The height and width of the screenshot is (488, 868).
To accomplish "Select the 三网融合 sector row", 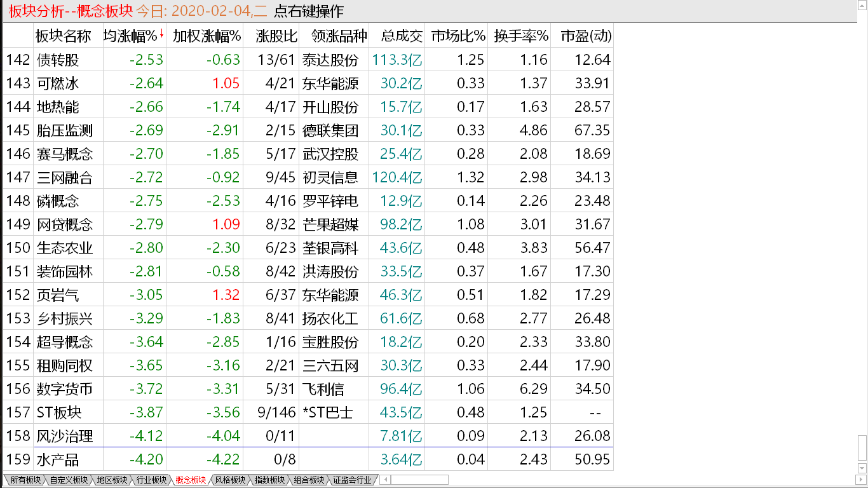I will click(x=308, y=177).
